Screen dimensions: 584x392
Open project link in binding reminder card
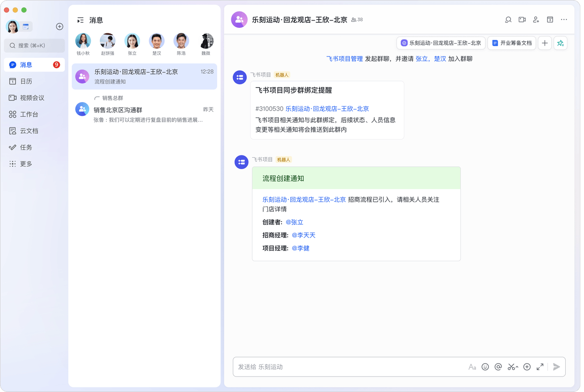click(327, 109)
